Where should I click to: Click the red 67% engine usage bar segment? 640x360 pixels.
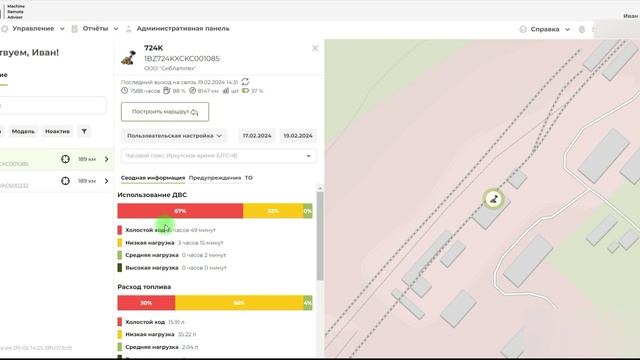click(x=180, y=211)
